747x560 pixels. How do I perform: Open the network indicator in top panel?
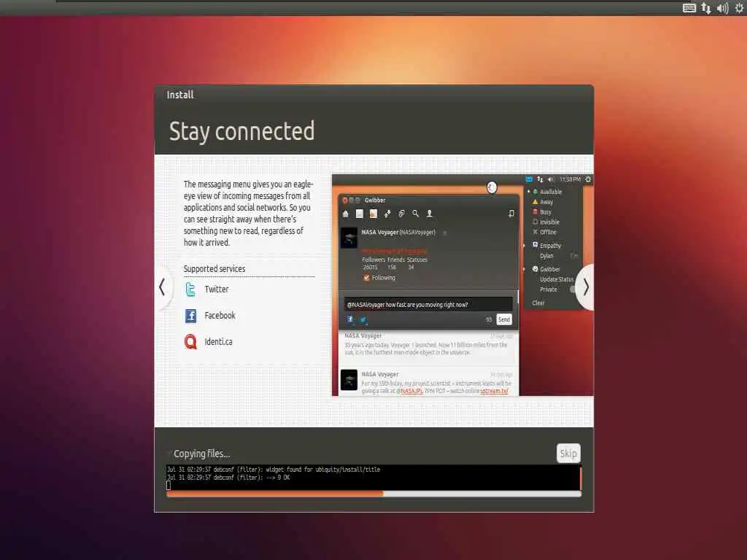(x=706, y=8)
